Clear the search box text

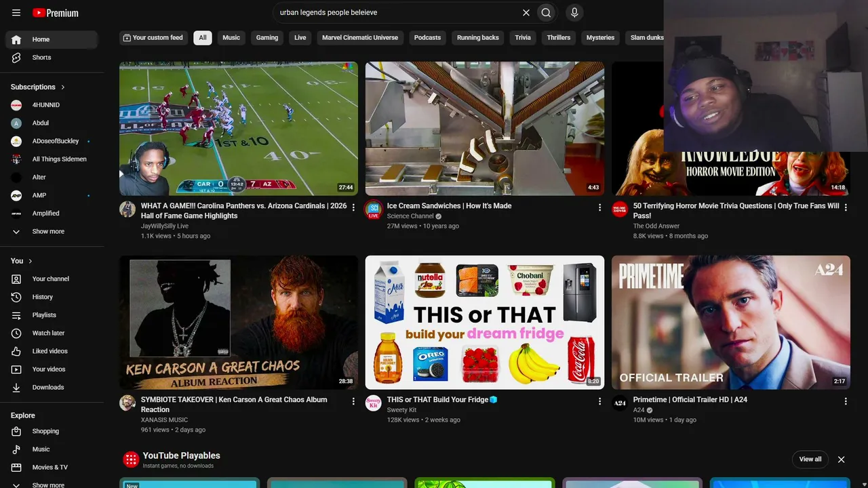(x=526, y=12)
